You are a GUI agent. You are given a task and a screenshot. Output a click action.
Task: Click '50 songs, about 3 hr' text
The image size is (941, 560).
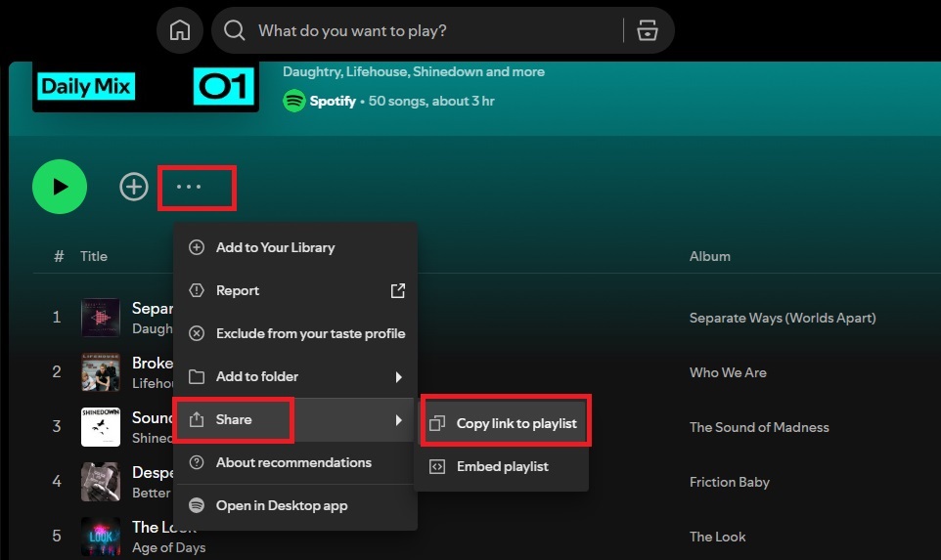tap(431, 101)
